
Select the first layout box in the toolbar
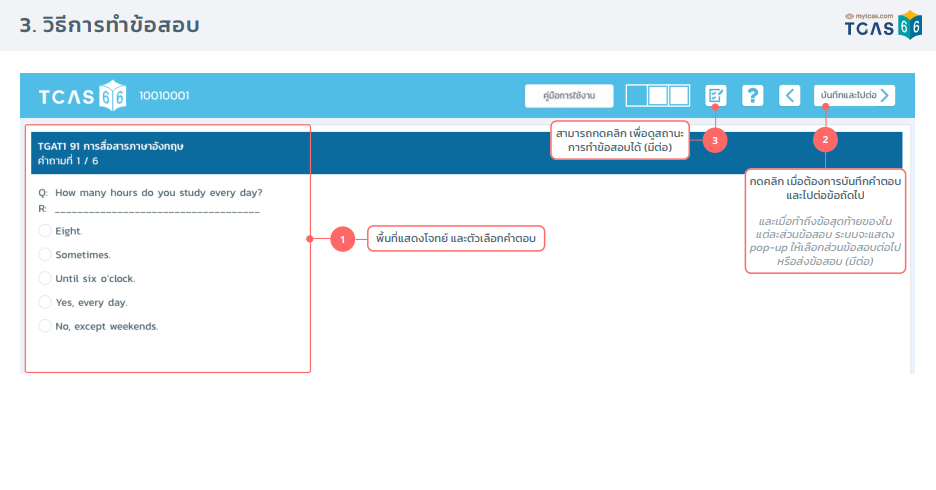click(x=637, y=96)
